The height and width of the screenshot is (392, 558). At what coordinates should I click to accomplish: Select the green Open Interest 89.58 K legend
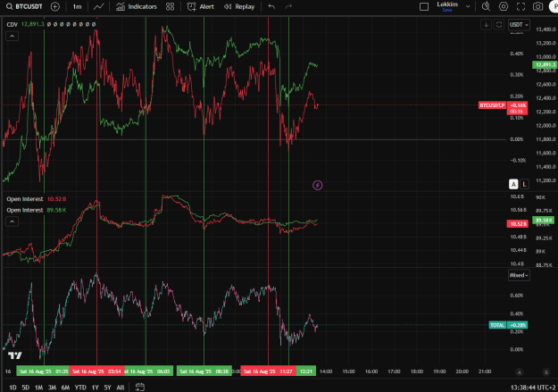pos(37,210)
